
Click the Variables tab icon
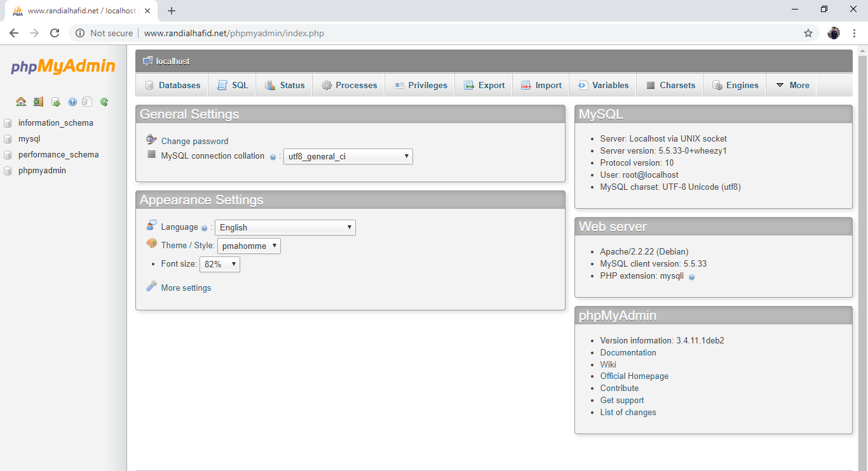[583, 85]
